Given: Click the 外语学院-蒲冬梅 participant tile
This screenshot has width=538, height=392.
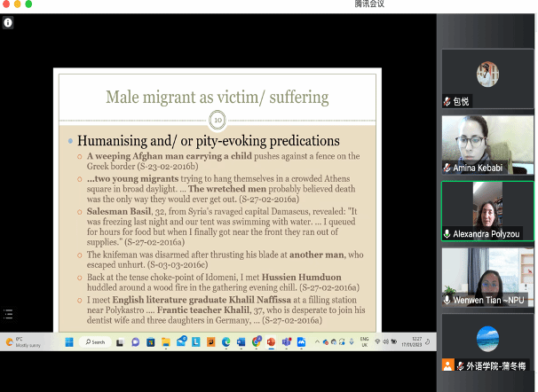Looking at the screenshot, I should pyautogui.click(x=487, y=341).
